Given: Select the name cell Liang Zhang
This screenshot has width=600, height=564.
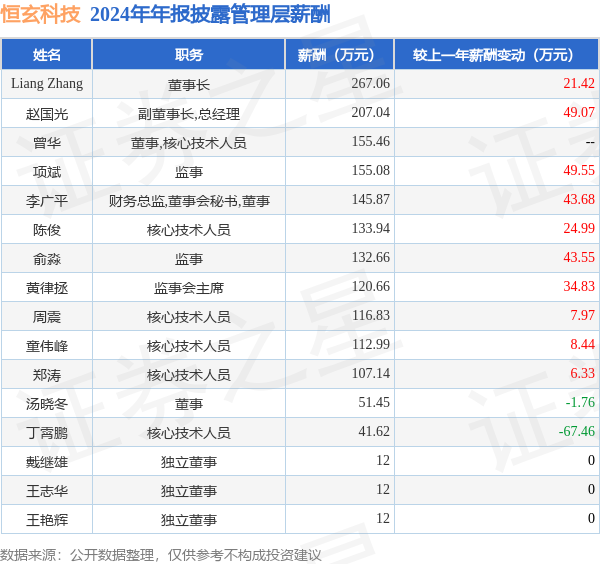Looking at the screenshot, I should 47,84.
